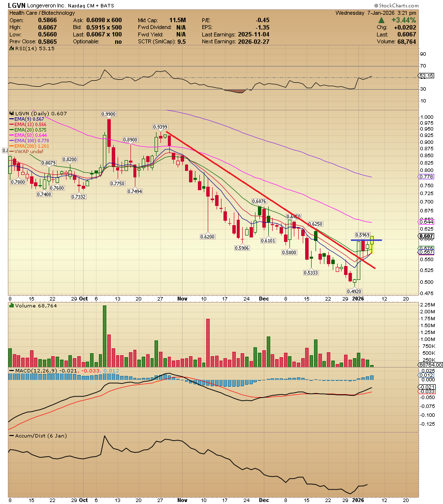Click the Accum/Dist (6 Jan) label

point(41,436)
